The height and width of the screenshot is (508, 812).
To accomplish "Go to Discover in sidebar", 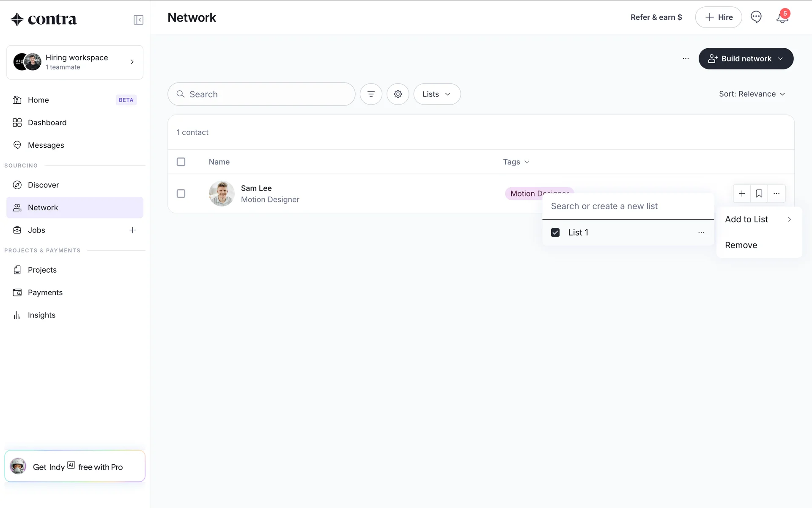I will (43, 185).
